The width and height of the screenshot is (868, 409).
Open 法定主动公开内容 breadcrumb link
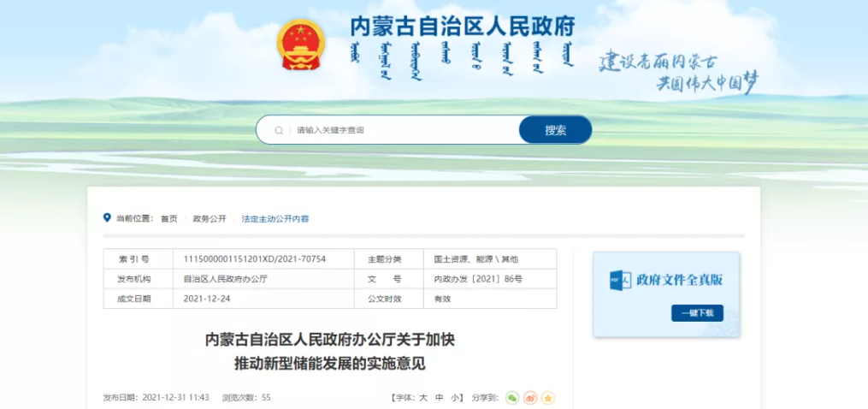[275, 219]
